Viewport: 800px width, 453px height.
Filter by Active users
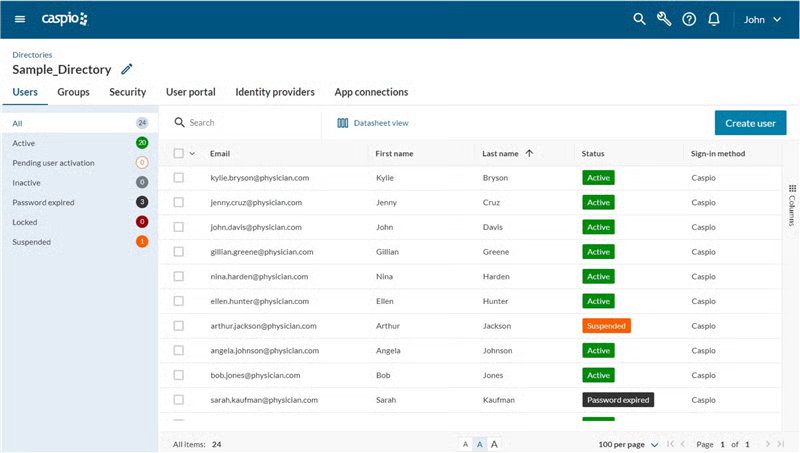(80, 143)
